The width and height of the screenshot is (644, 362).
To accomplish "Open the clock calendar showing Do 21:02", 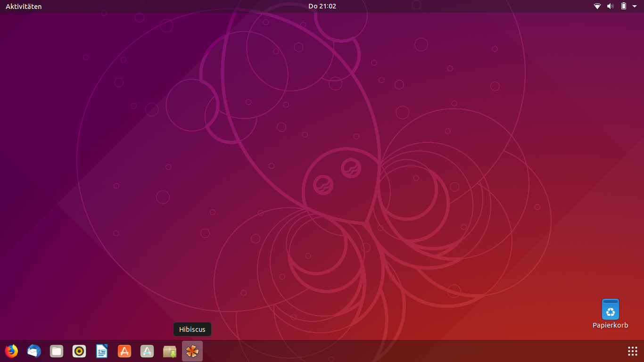I will (322, 6).
